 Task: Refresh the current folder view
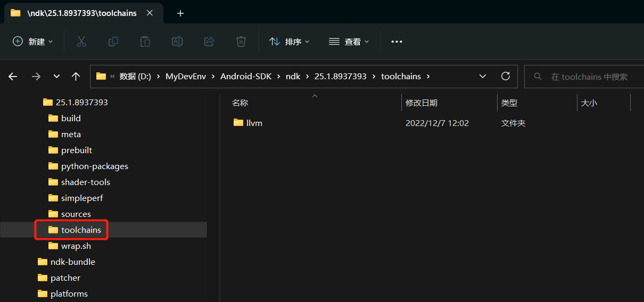(506, 76)
